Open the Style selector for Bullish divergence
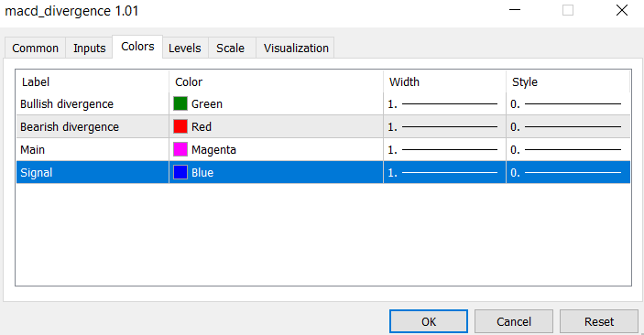 [x=568, y=103]
